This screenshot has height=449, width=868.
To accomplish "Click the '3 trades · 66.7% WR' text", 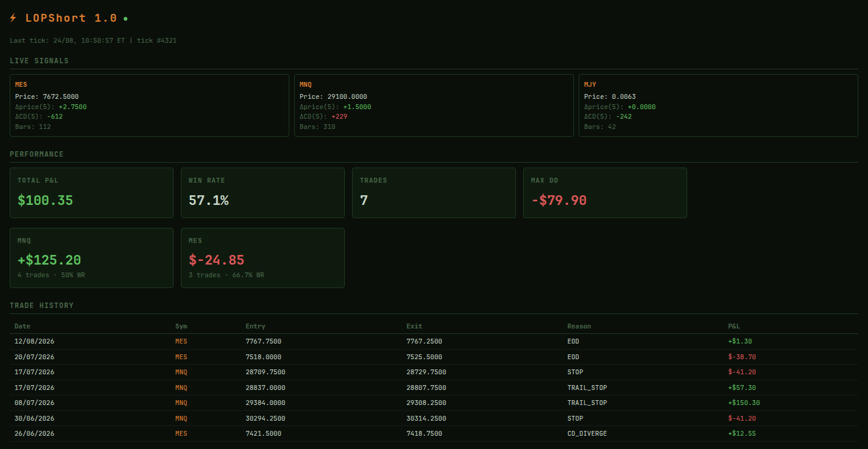I will coord(226,275).
